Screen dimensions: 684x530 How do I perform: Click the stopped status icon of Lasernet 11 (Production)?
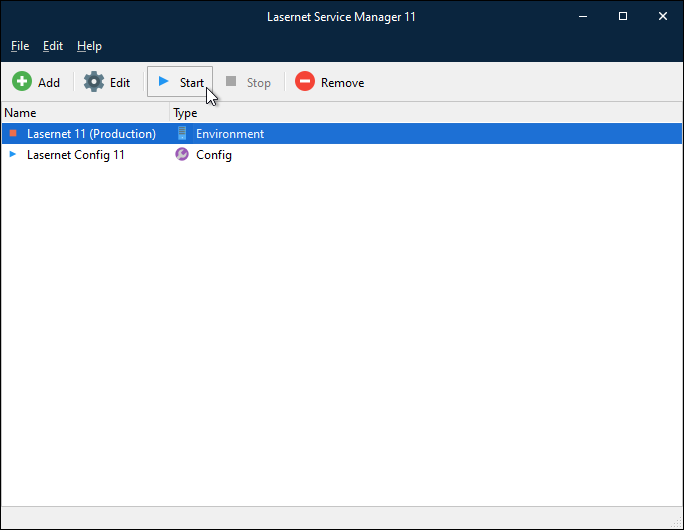13,133
